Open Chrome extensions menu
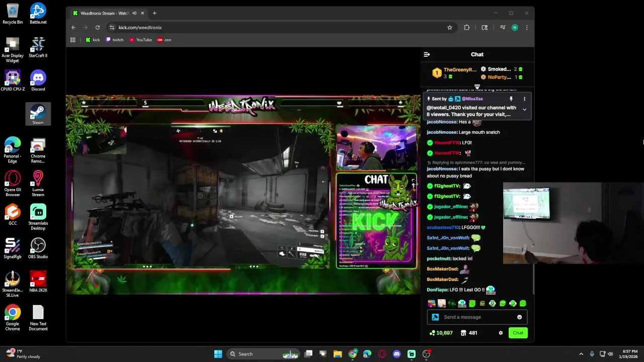The height and width of the screenshot is (362, 644). 466,28
